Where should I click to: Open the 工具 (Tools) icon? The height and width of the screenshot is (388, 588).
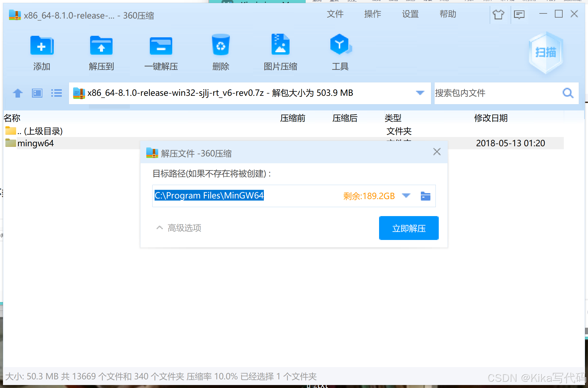[340, 45]
